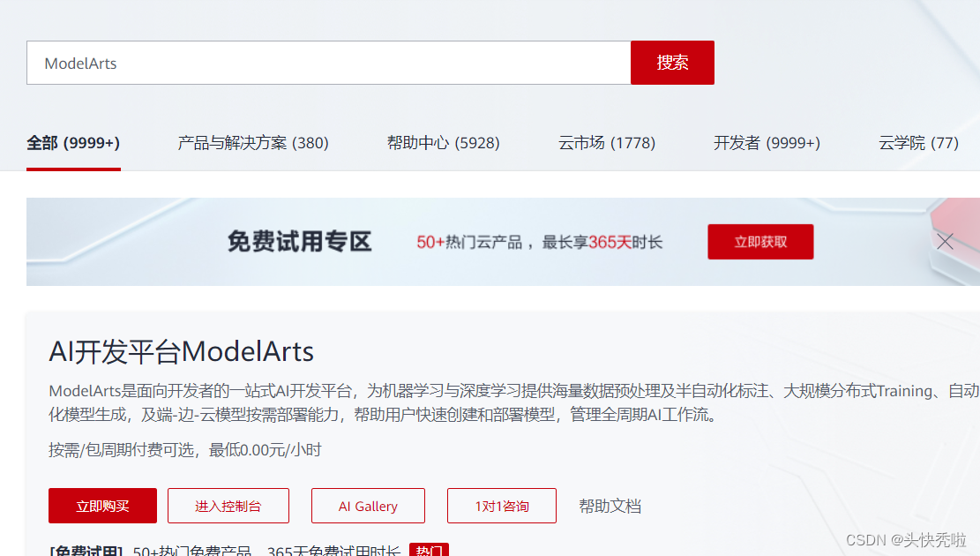This screenshot has width=980, height=556.
Task: Click the red 热门 tag
Action: point(429,550)
